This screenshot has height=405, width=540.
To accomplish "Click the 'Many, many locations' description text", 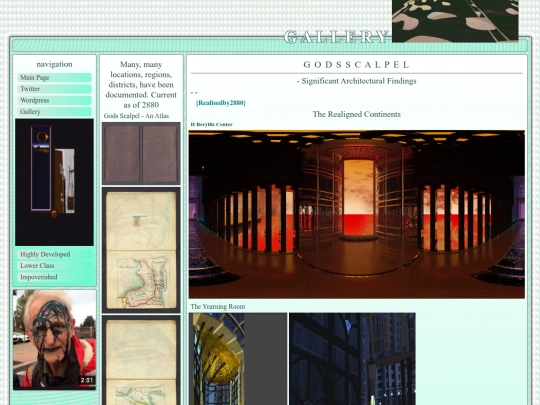I will pyautogui.click(x=141, y=84).
